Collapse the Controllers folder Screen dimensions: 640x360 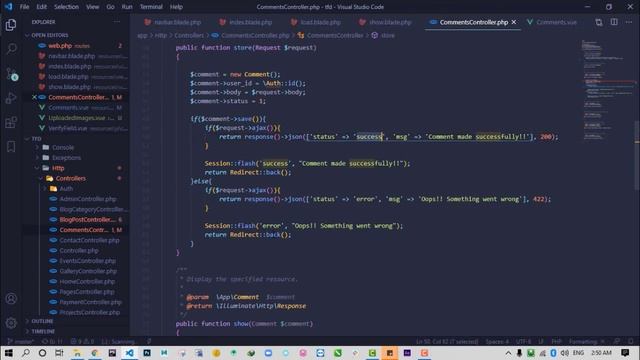coord(71,178)
